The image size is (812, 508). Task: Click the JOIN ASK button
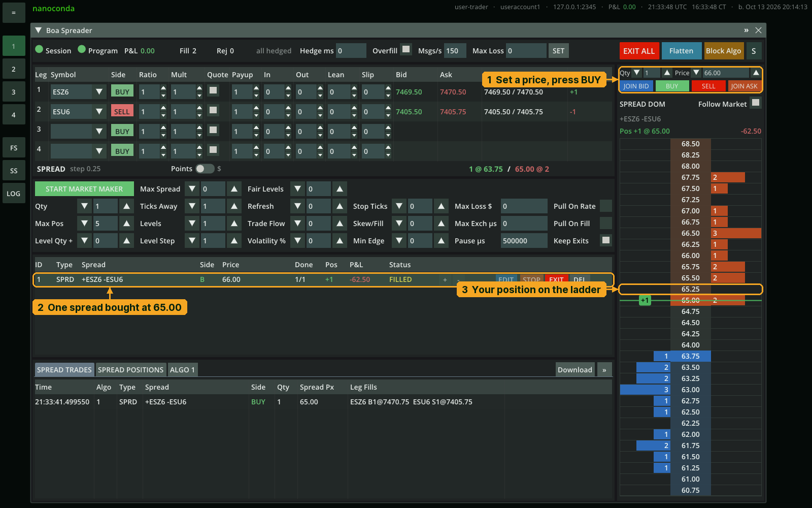tap(744, 86)
